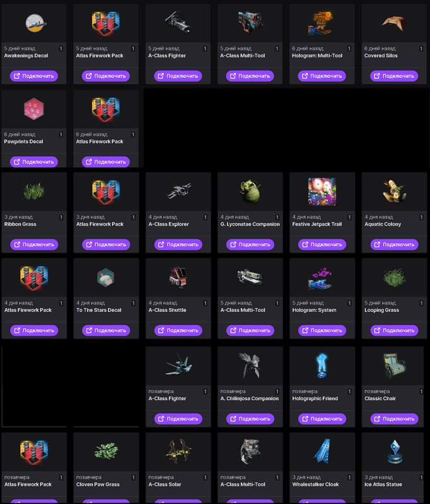Select the To The Stars Decal icon
Screen dimensions: 430x504
pyautogui.click(x=106, y=277)
